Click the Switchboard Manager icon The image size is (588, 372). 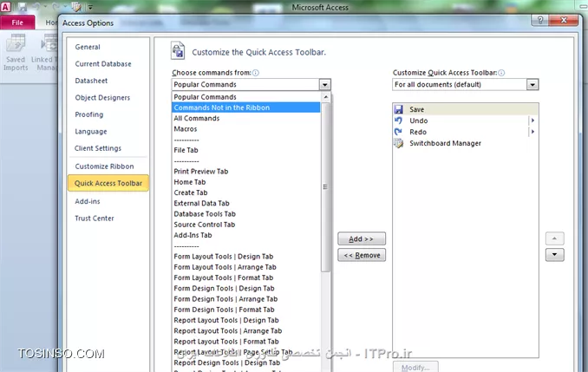point(398,143)
